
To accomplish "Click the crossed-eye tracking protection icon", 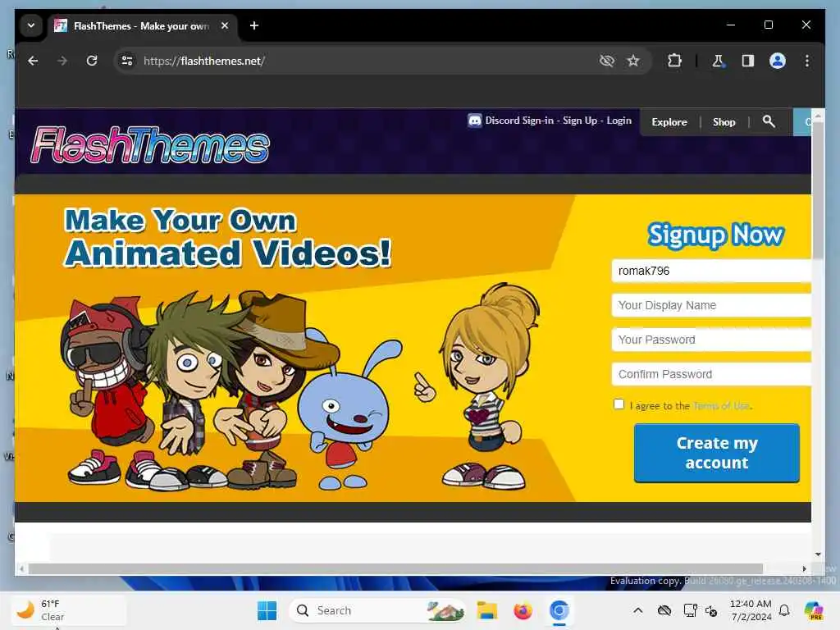I will click(x=606, y=61).
